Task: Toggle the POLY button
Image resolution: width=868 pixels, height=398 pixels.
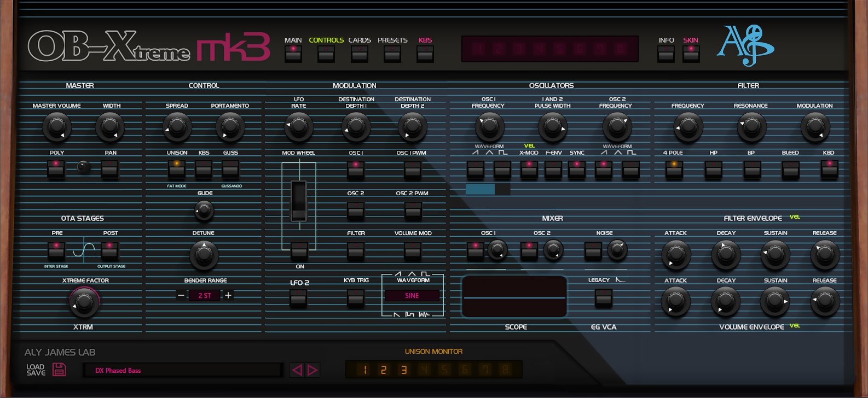Action: [x=56, y=169]
